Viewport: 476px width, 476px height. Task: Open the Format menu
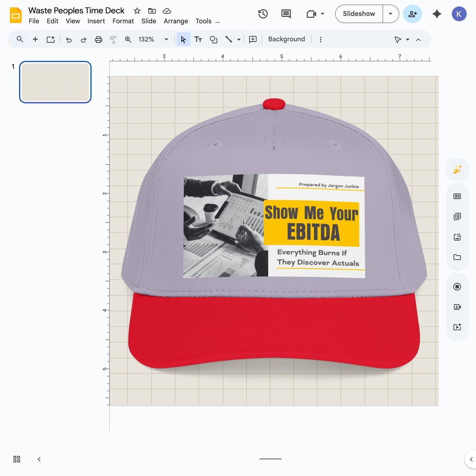(x=123, y=21)
